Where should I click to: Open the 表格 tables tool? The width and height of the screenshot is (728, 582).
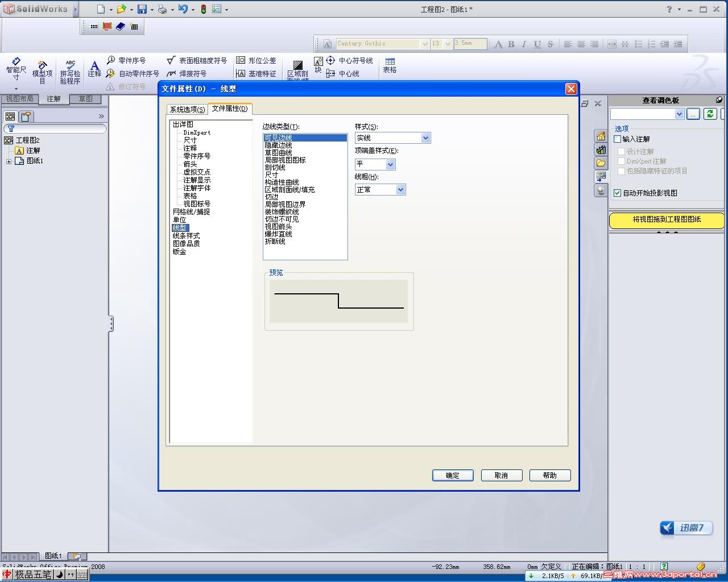[390, 65]
